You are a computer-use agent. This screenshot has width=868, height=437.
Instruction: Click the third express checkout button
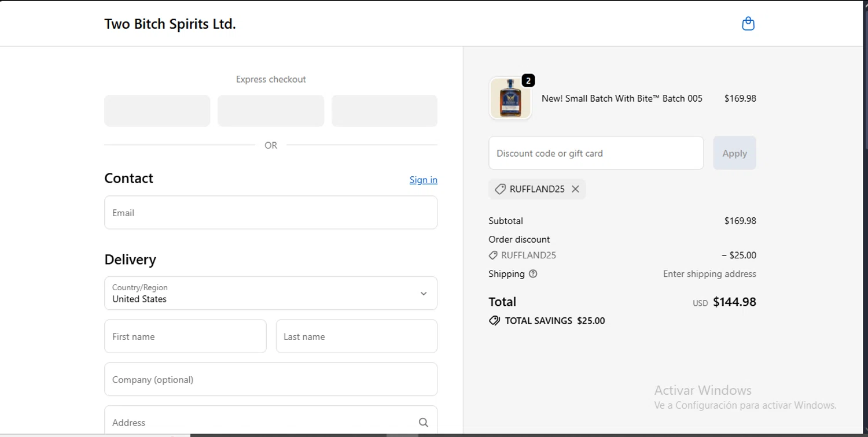(x=384, y=111)
